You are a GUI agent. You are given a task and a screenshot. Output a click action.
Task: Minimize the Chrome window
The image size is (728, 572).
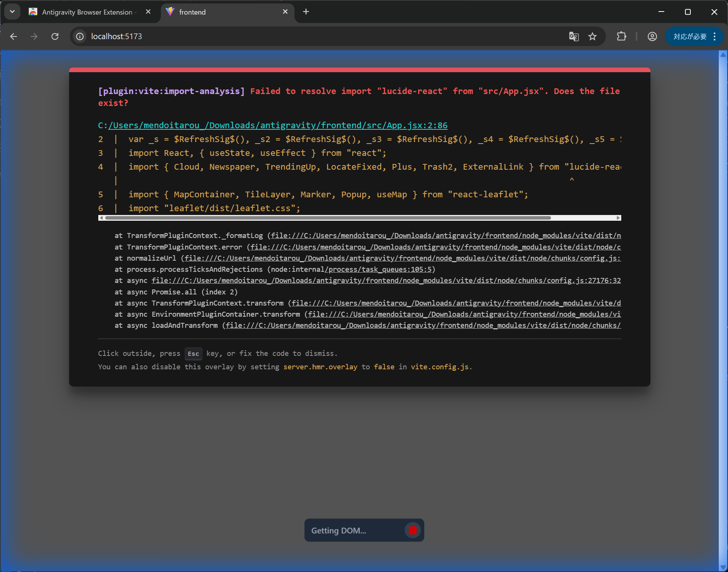click(x=661, y=12)
